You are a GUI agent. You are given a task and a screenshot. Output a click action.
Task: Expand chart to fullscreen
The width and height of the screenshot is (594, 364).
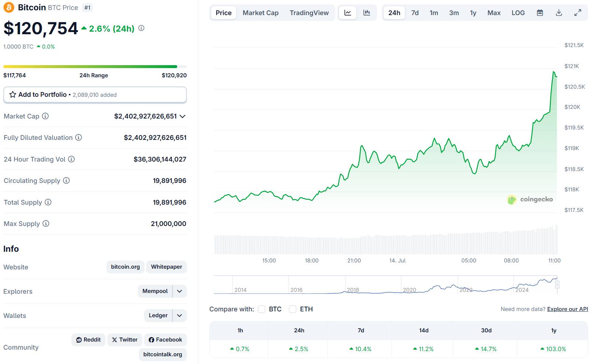coord(578,13)
